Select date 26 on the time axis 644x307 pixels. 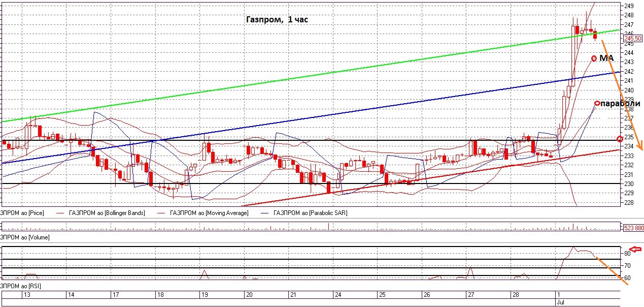click(426, 295)
